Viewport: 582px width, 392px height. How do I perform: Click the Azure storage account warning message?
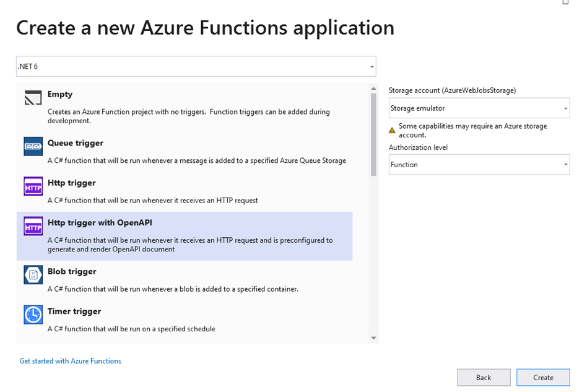473,130
